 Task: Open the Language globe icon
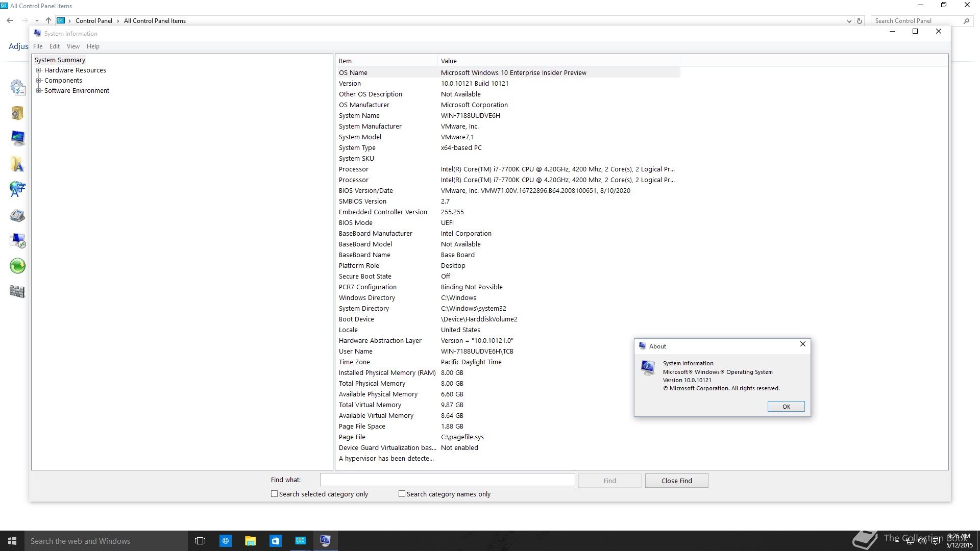click(17, 189)
